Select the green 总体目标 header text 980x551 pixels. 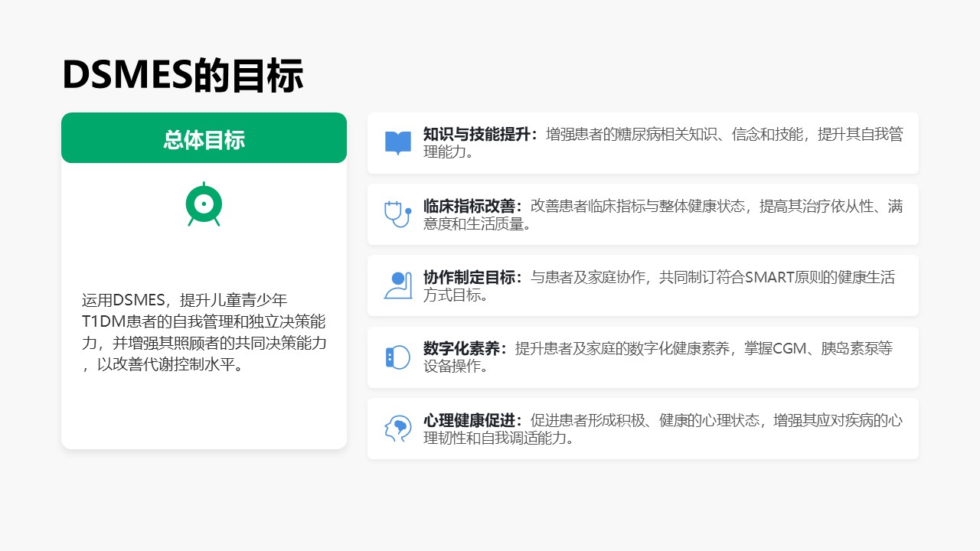[x=204, y=139]
